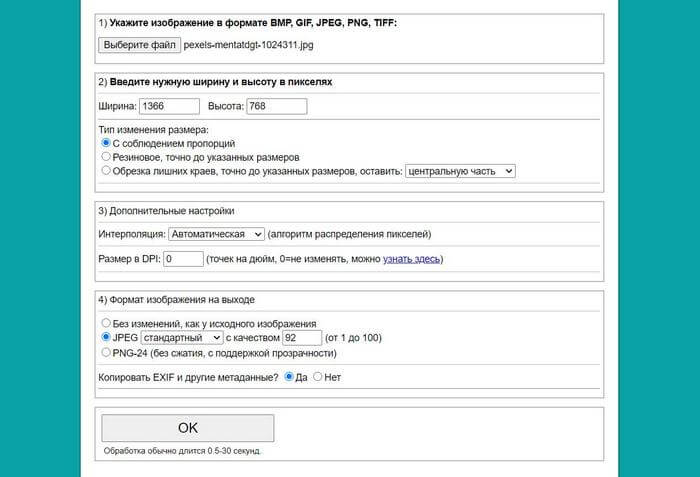Click the Размер в DPI input field
The width and height of the screenshot is (700, 477).
coord(183,259)
